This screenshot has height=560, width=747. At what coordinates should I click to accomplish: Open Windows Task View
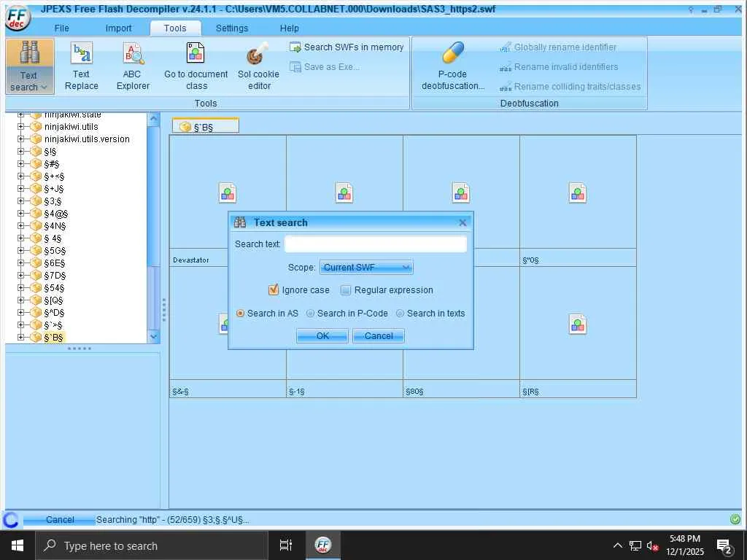pos(286,545)
